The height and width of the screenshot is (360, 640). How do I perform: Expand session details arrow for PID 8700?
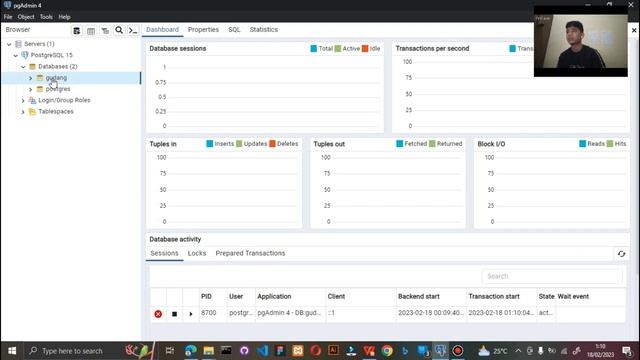click(191, 314)
